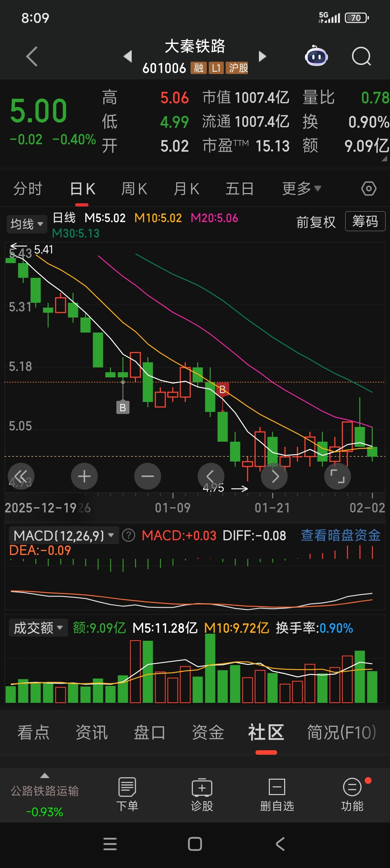The height and width of the screenshot is (868, 390).
Task: Switch to 周K tab
Action: [x=134, y=189]
